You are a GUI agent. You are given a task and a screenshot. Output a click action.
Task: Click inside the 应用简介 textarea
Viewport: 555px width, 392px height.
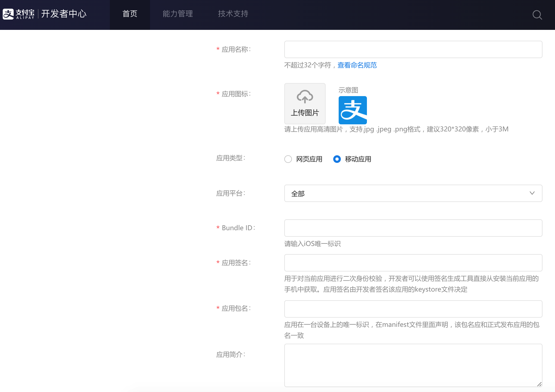click(x=413, y=365)
